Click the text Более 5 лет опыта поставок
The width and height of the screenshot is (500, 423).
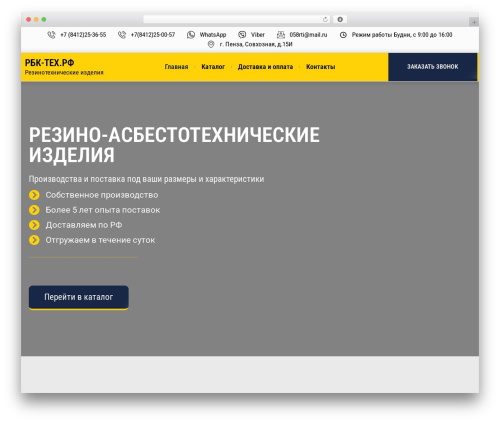coord(103,210)
